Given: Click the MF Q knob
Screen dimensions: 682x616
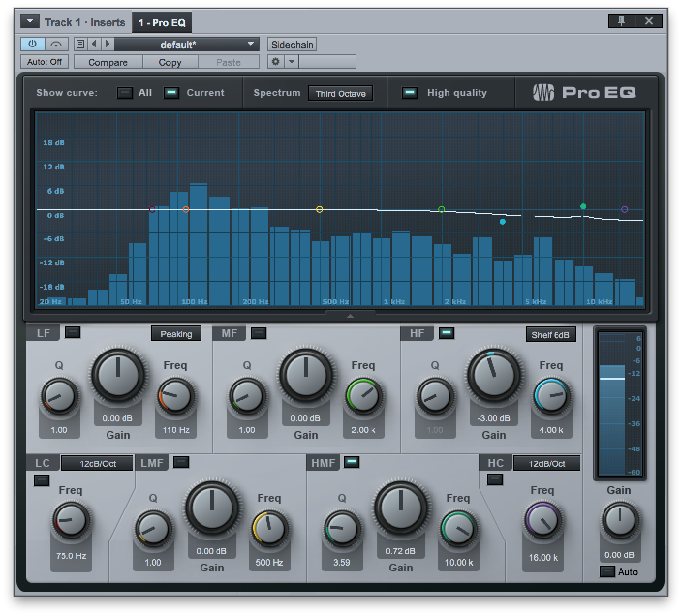Looking at the screenshot, I should coord(247,396).
